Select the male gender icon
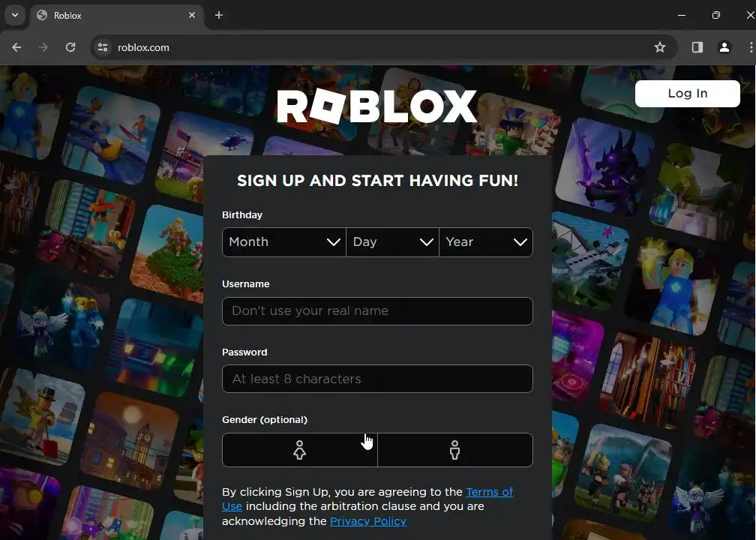 pyautogui.click(x=454, y=450)
